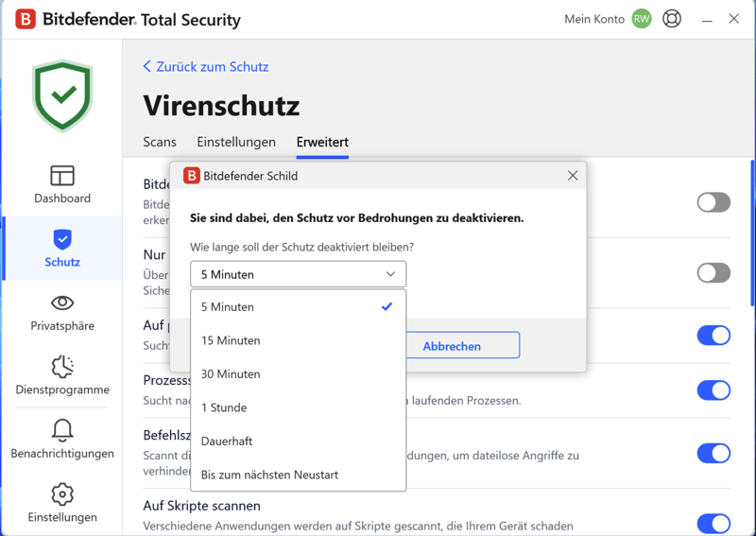
Task: Toggle the 'Auf' third-row switch
Action: click(x=713, y=336)
